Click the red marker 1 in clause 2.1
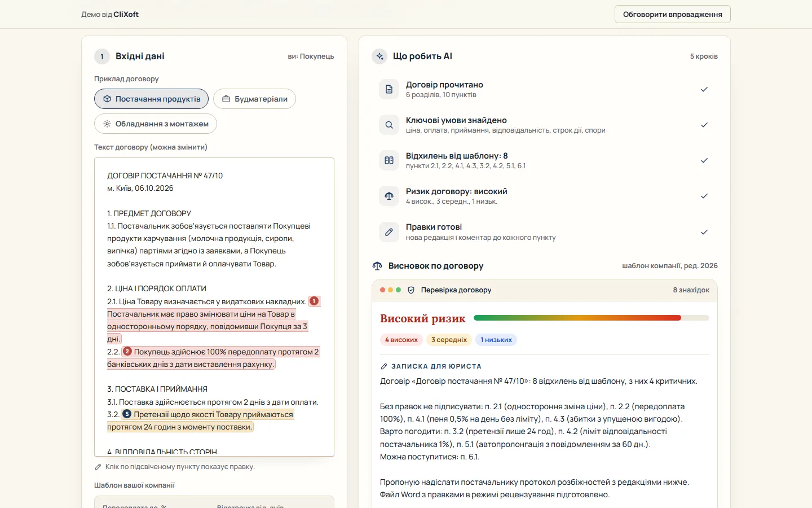 (314, 301)
